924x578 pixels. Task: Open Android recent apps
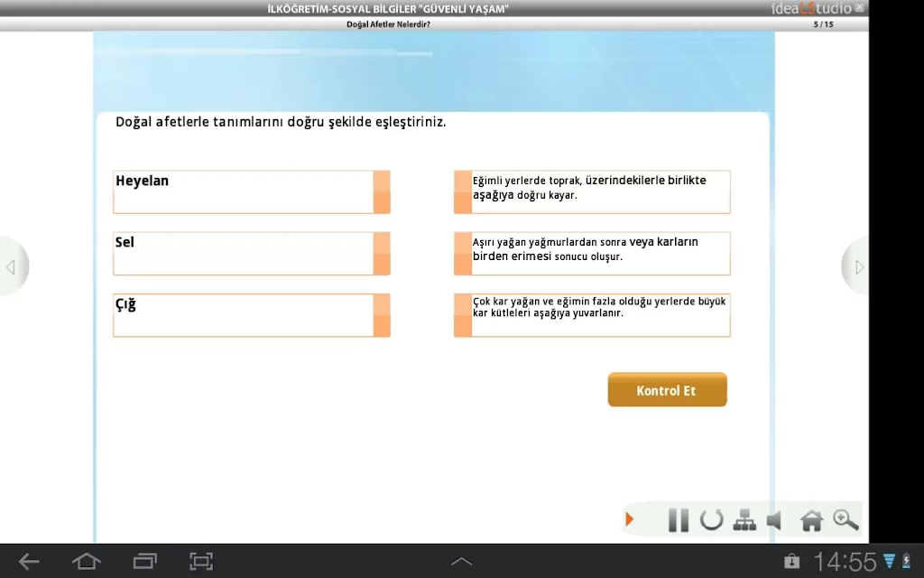145,562
